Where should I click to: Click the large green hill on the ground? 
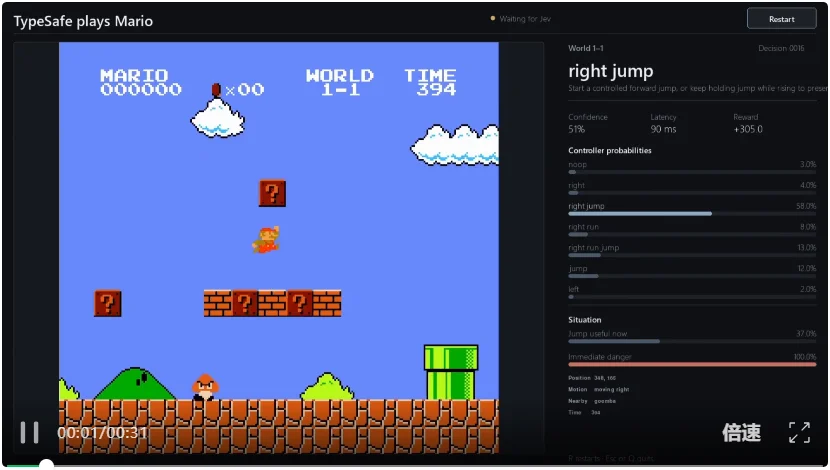(x=135, y=383)
